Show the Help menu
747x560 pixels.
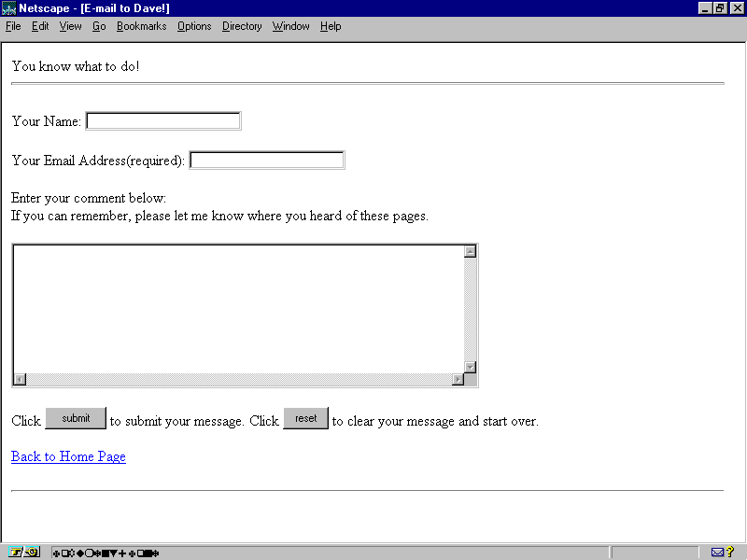click(331, 26)
